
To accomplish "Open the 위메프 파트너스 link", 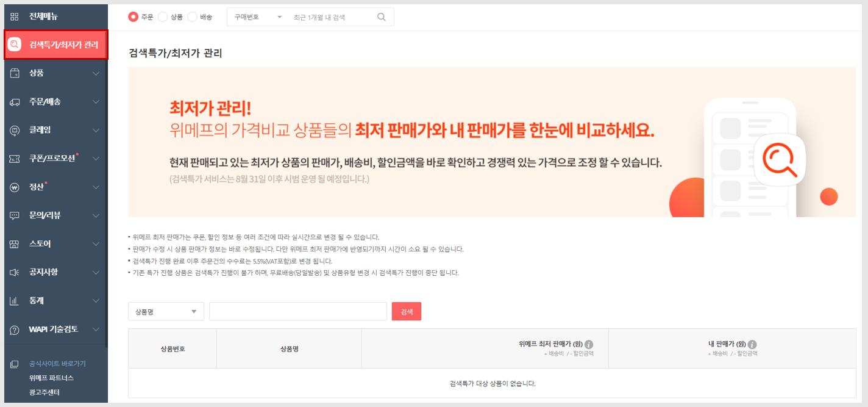I will pyautogui.click(x=51, y=378).
